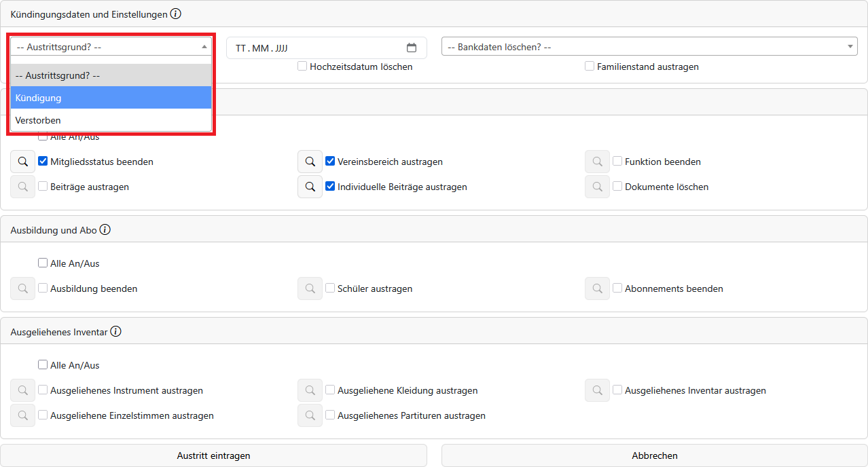
Task: Enable Hochzeitsdatum löschen checkbox
Action: point(302,67)
